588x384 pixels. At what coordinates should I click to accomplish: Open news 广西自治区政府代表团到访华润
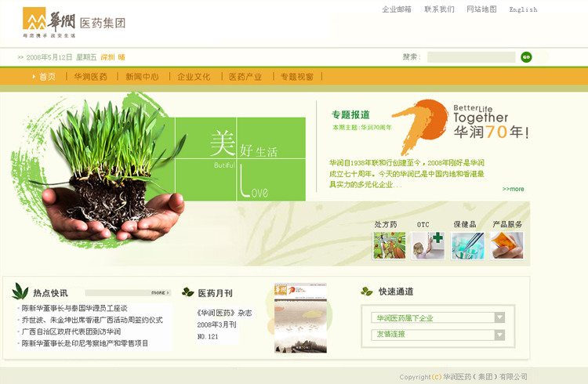[71, 331]
